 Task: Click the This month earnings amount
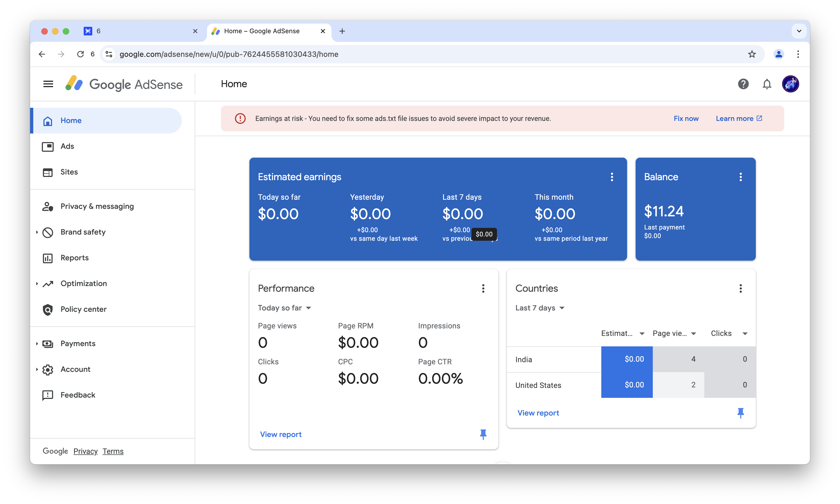(555, 214)
